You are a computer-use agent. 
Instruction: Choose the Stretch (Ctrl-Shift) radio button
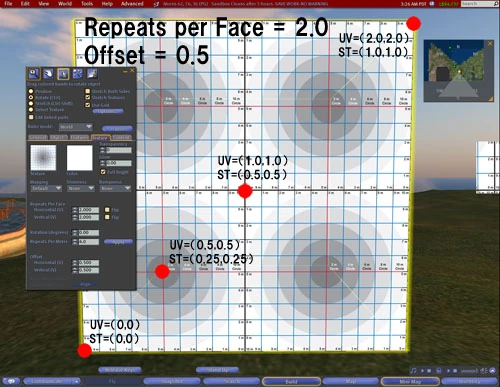click(x=31, y=103)
